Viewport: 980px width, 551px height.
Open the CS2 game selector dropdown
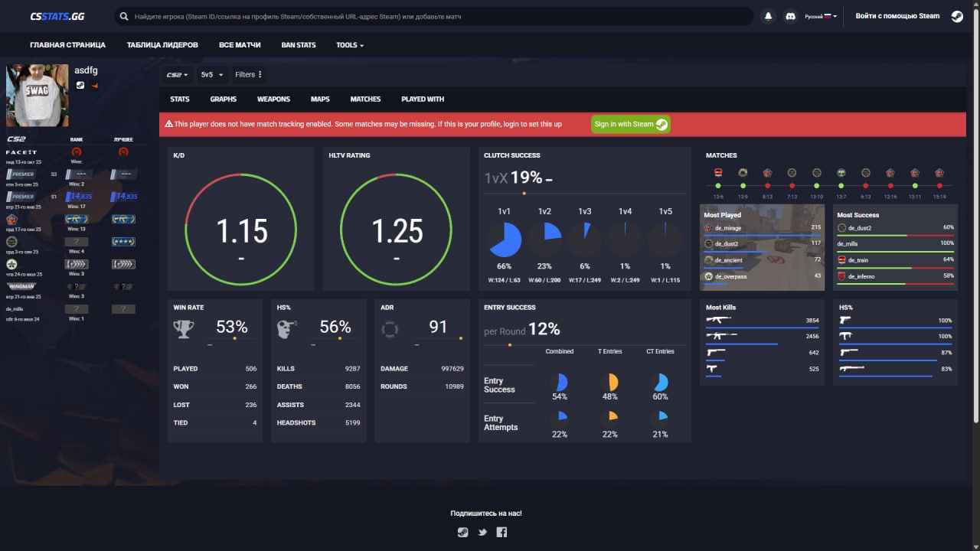pos(175,74)
